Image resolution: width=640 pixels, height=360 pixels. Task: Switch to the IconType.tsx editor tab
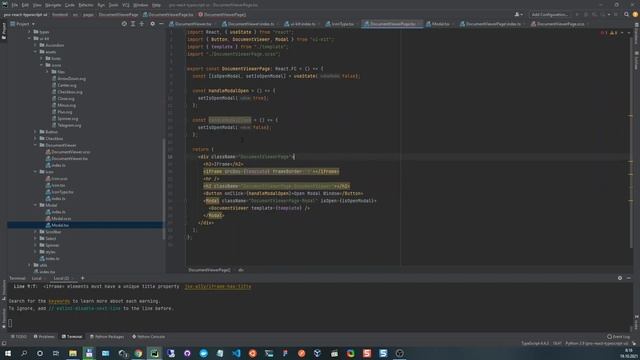tap(342, 24)
